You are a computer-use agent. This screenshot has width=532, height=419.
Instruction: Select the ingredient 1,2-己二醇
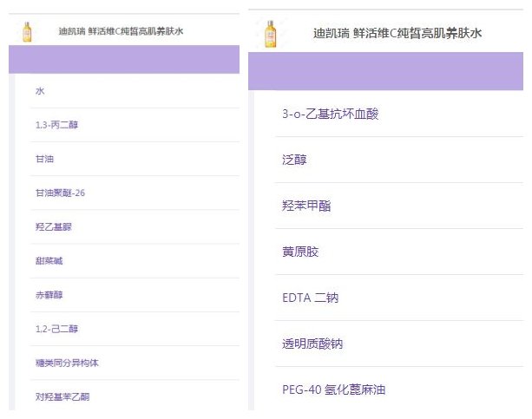[x=56, y=329]
